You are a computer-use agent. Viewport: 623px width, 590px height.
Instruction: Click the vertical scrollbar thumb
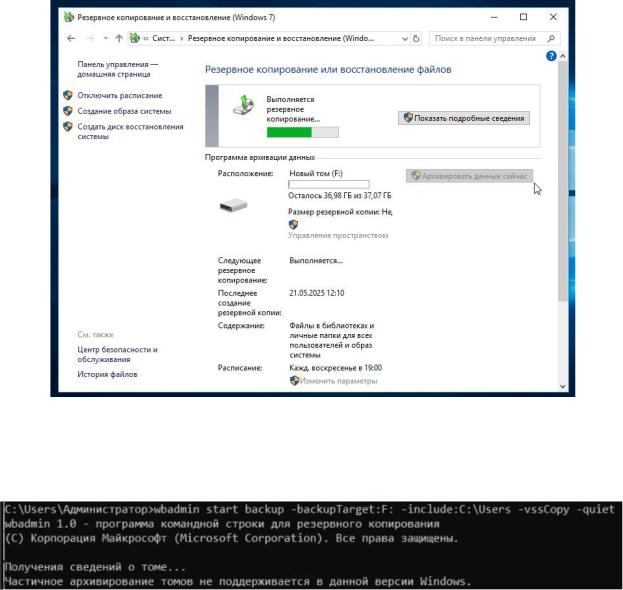(562, 181)
